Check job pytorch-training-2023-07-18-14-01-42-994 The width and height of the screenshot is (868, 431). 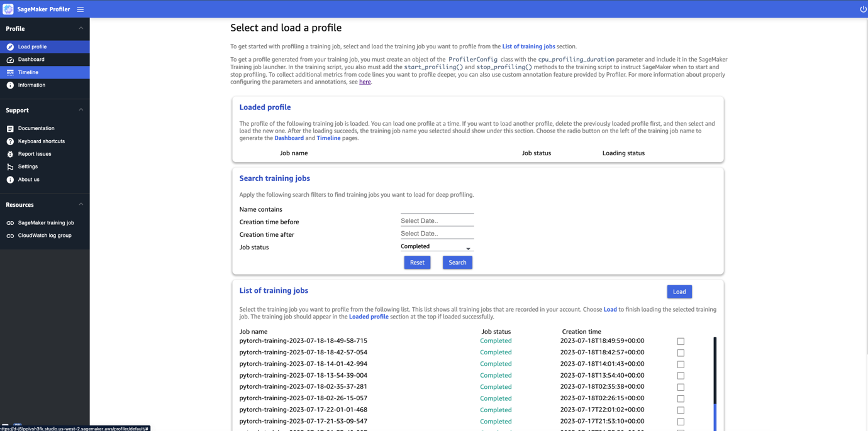(x=681, y=364)
